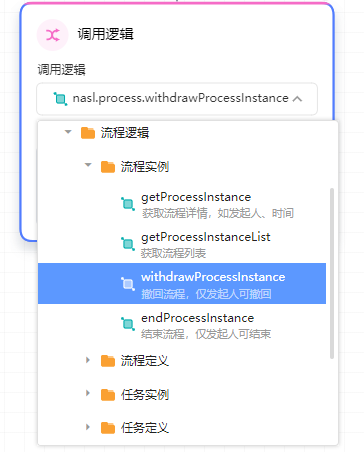Click the logic icon beside withdrawProcessInstance item

128,284
